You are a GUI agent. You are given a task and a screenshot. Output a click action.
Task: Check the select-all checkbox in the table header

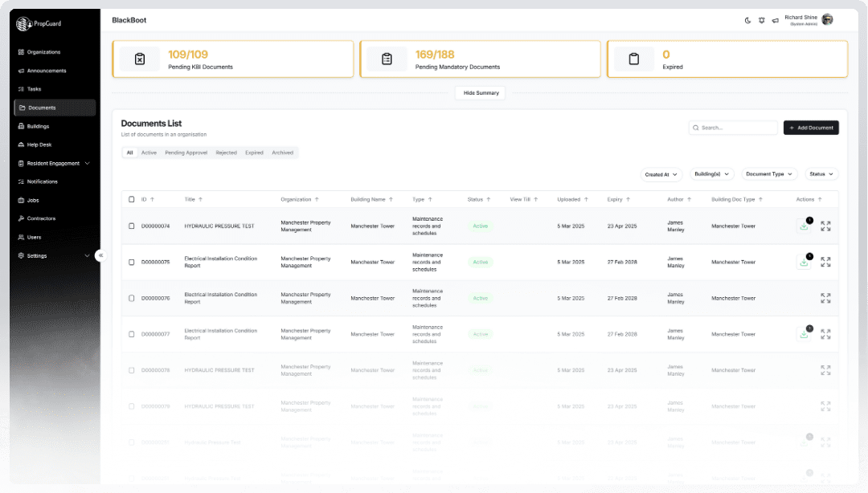click(x=132, y=199)
